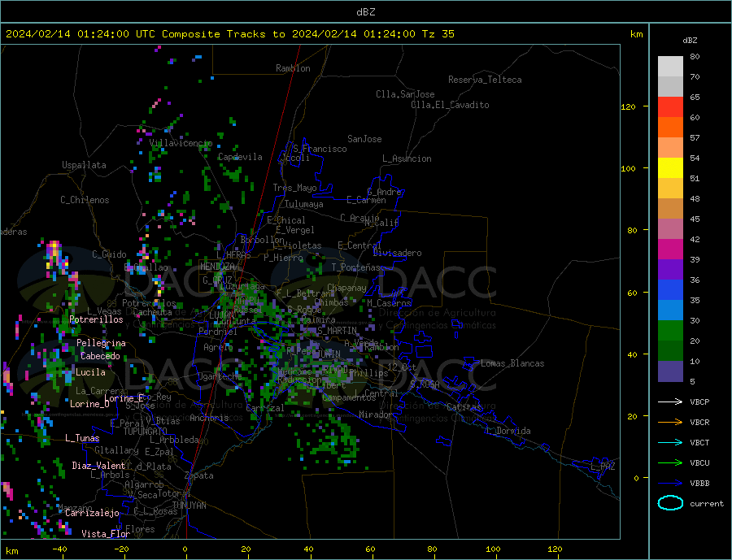Click the Zapata map label

[x=199, y=475]
